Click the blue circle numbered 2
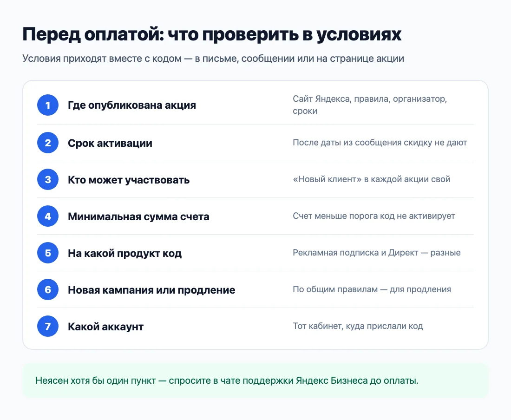The image size is (511, 420). coord(48,143)
